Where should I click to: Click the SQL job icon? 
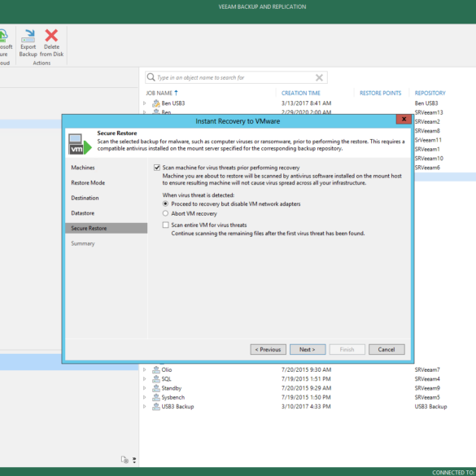point(156,378)
